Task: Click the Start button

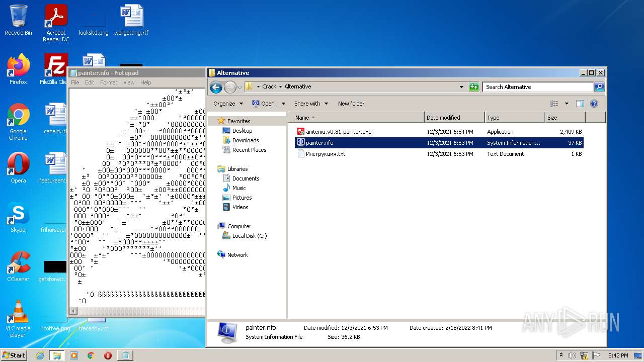Action: pyautogui.click(x=14, y=355)
